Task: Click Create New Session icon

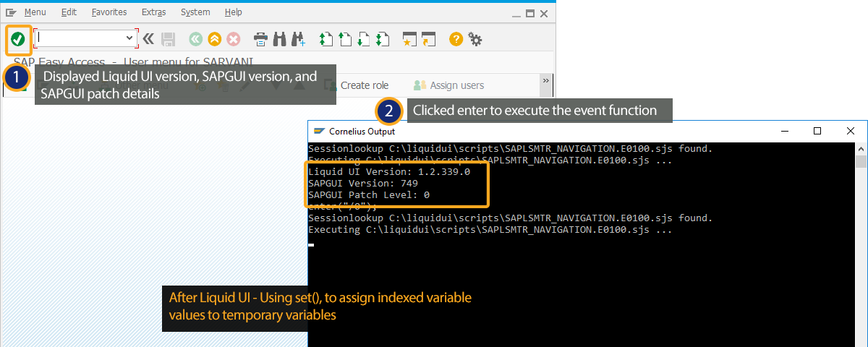Action: click(x=410, y=39)
